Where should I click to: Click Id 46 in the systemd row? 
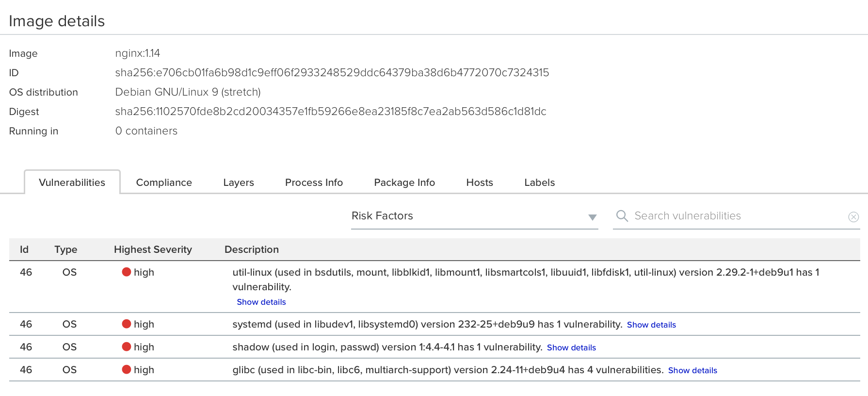(26, 324)
